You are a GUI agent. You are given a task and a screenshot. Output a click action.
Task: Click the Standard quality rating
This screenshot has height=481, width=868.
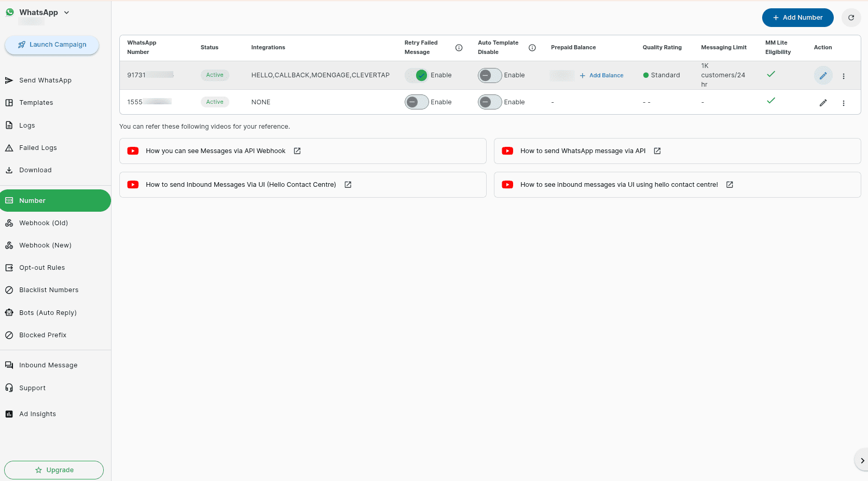click(662, 75)
